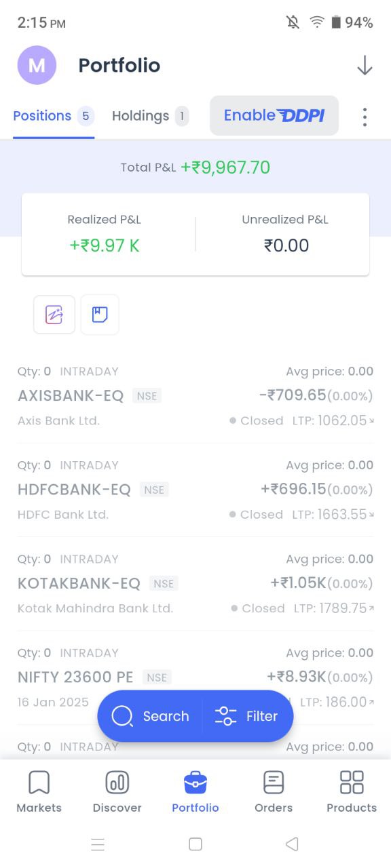Tap the floating Search button

pos(151,716)
